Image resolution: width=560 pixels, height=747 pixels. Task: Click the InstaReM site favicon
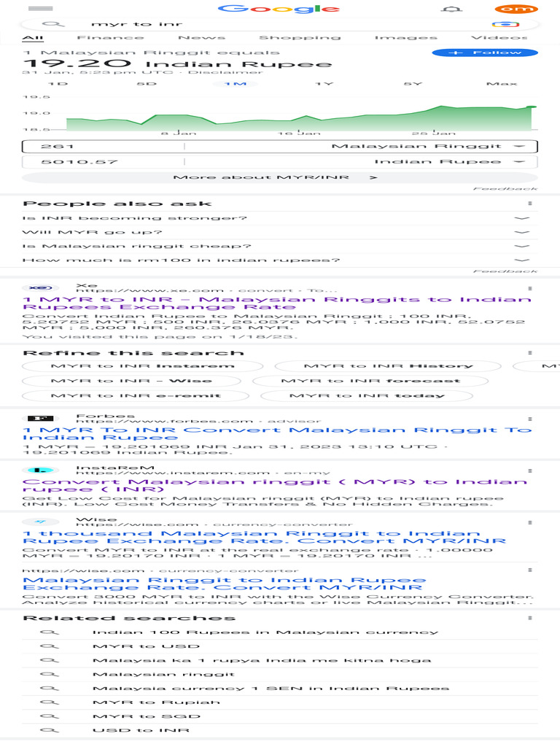(x=41, y=471)
